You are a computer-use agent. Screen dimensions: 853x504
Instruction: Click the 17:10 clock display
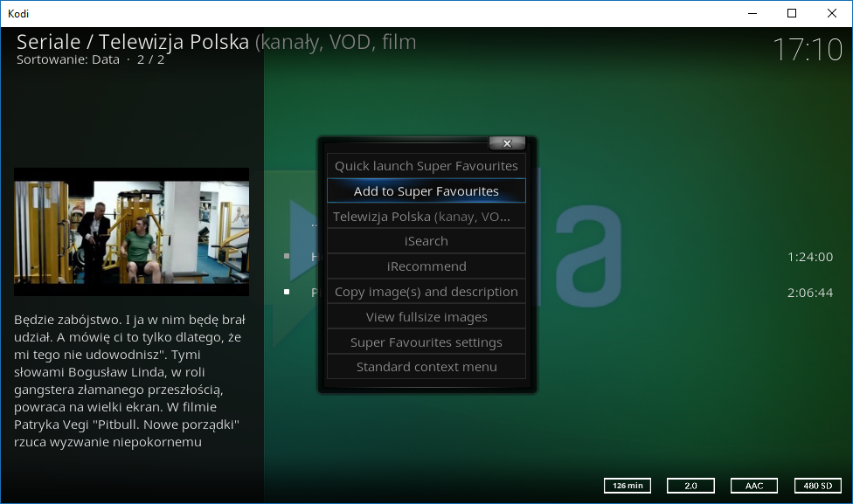(x=808, y=50)
